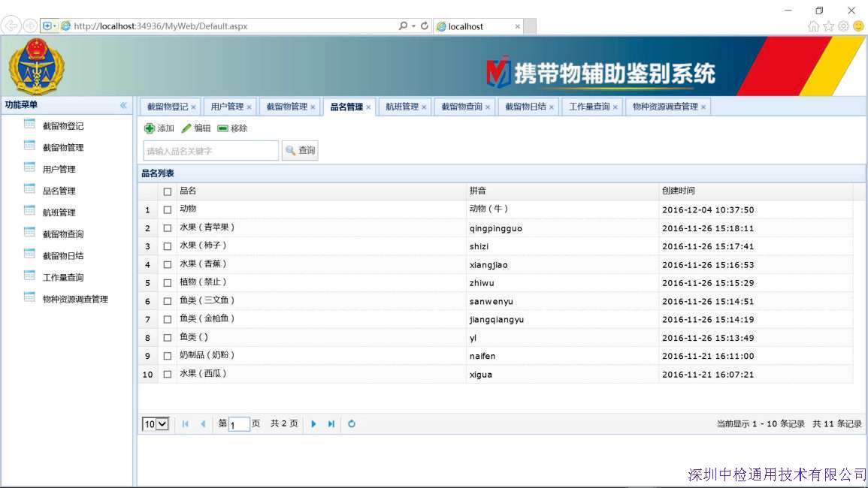Close the 品名管理 tab
Image resolution: width=868 pixels, height=488 pixels.
pyautogui.click(x=368, y=107)
